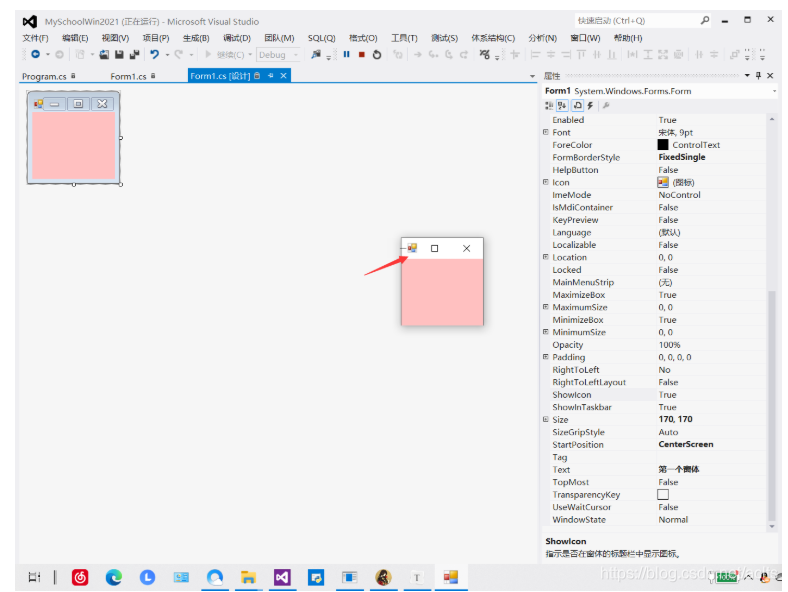Expand the Location property node
The image size is (788, 592).
(546, 257)
